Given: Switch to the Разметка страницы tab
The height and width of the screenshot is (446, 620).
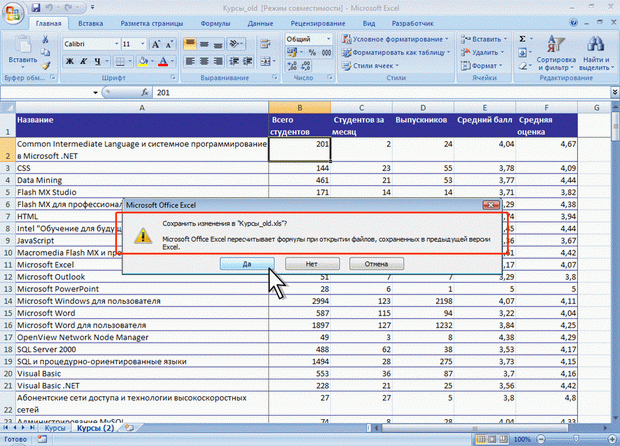Looking at the screenshot, I should [x=151, y=23].
